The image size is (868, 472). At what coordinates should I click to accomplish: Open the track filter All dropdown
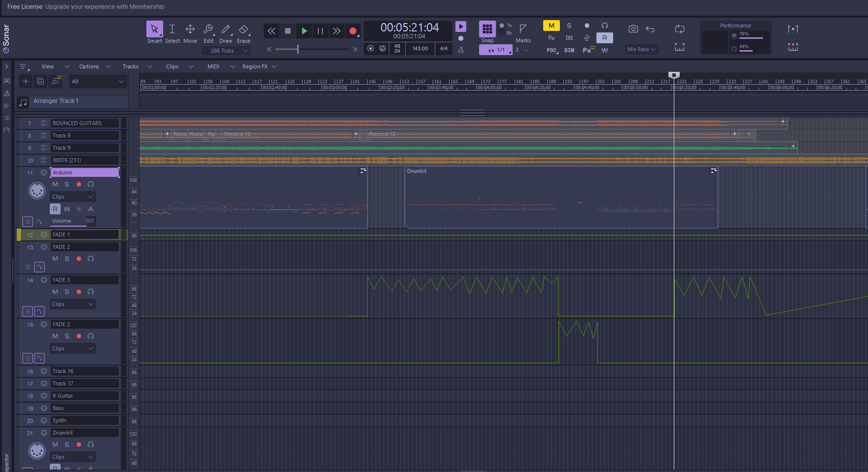[98, 81]
